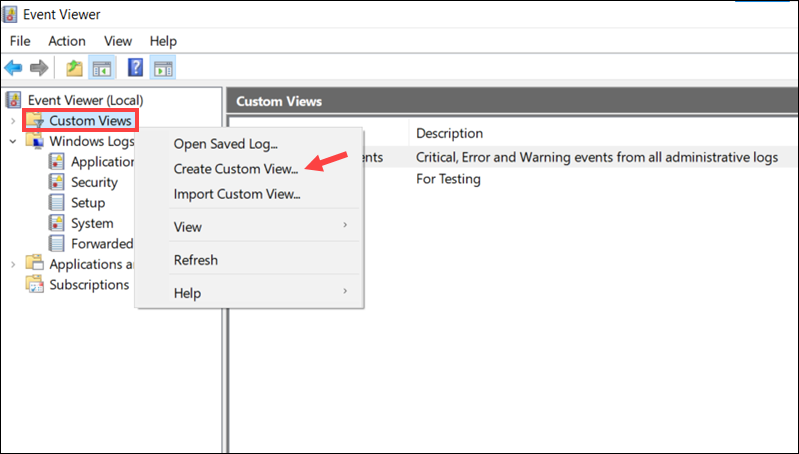Choose Open Saved Log... from context menu
799x454 pixels.
[x=250, y=144]
